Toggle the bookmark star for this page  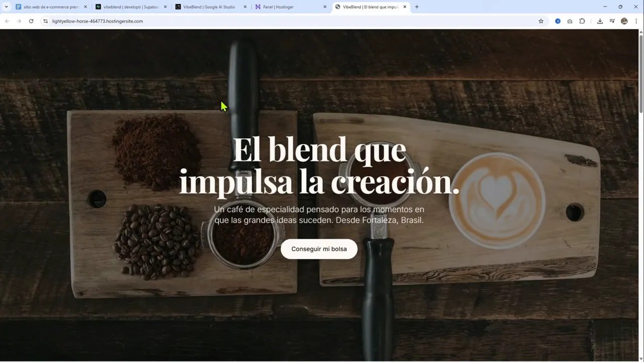(x=540, y=21)
